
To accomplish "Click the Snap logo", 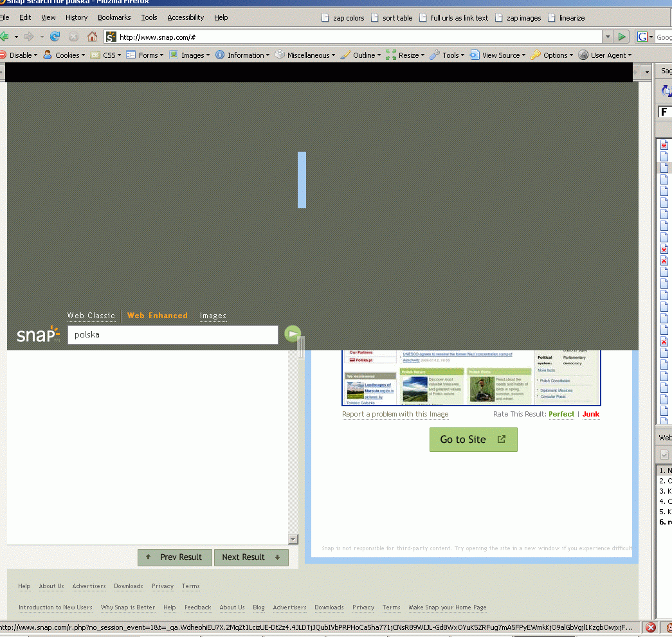I will pos(38,334).
